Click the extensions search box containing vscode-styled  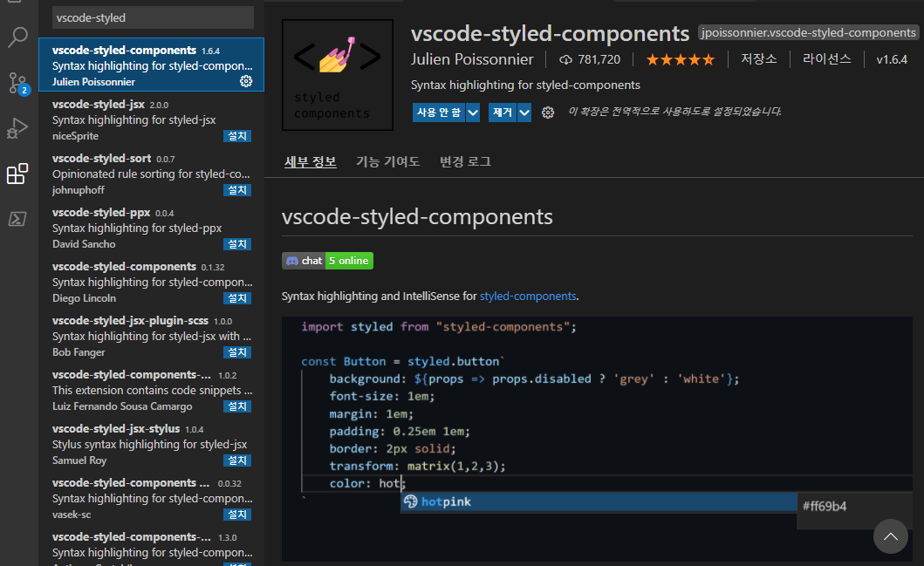coord(153,17)
